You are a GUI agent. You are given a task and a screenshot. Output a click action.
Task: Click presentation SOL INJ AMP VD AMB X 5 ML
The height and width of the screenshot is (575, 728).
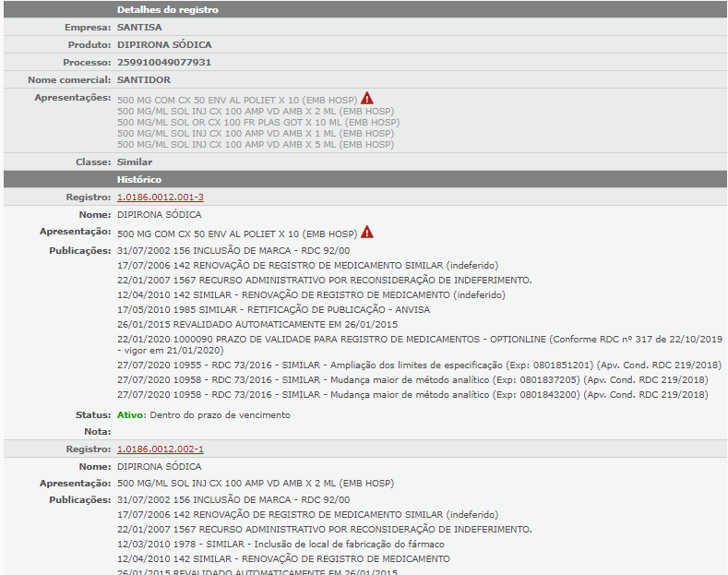(x=256, y=145)
